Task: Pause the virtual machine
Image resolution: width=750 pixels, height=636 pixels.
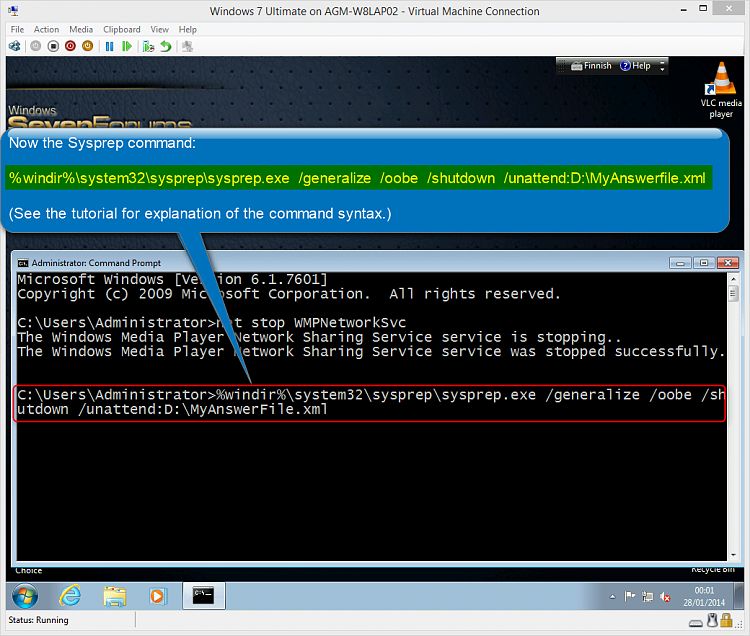Action: pos(110,46)
